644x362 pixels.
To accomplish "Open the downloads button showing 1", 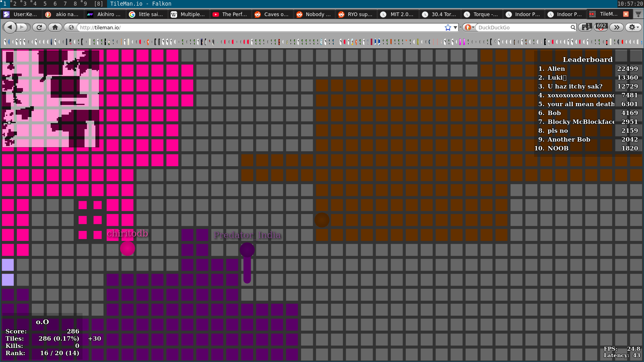I will tap(586, 27).
